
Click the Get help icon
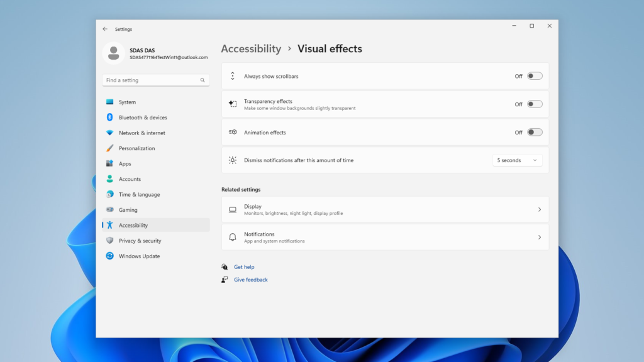coord(225,266)
